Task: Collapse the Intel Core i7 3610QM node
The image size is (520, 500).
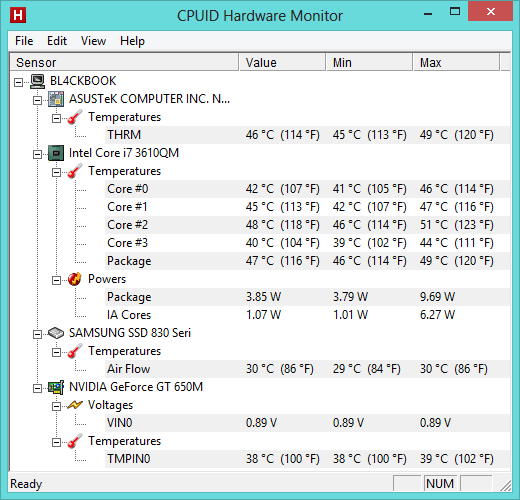Action: (x=38, y=154)
